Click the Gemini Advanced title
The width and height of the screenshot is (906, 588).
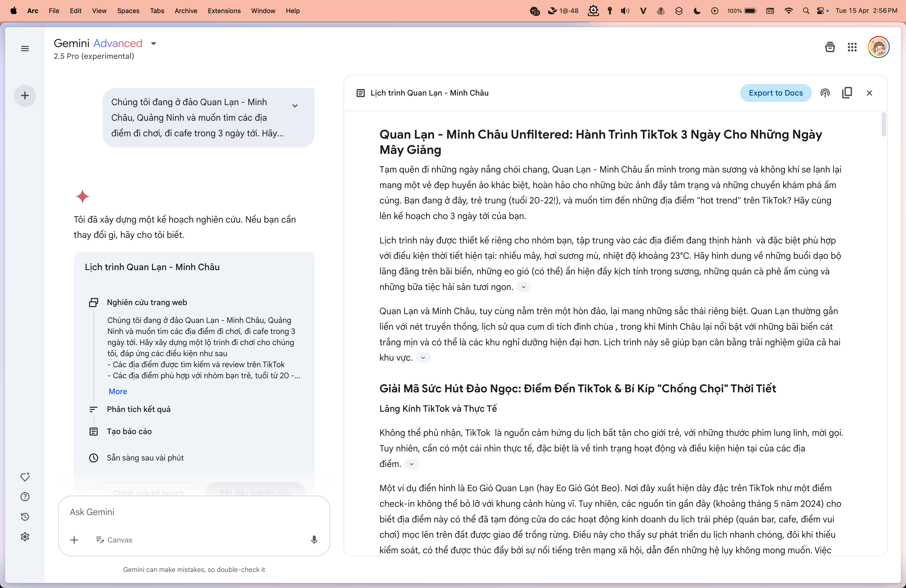[98, 43]
